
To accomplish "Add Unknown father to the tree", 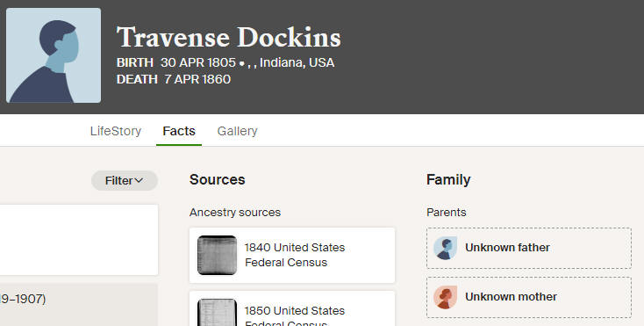I will pos(529,248).
